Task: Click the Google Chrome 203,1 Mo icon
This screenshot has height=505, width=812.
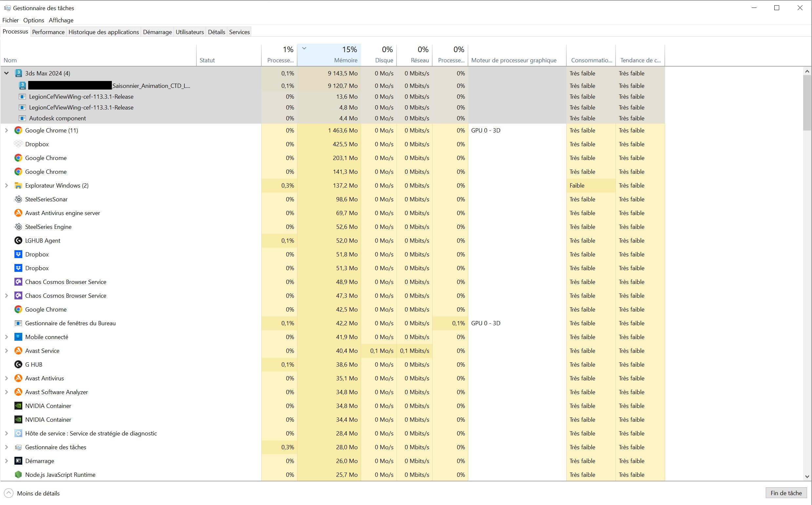Action: 18,158
